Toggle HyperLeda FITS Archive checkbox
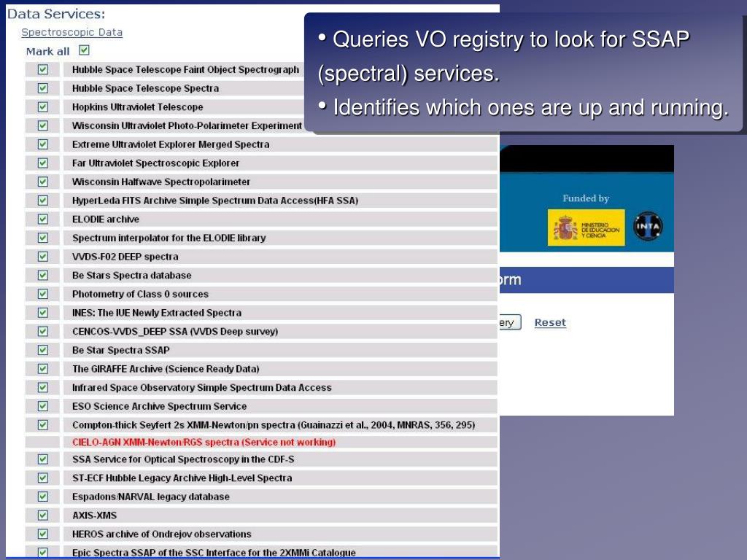The width and height of the screenshot is (747, 560). pyautogui.click(x=43, y=201)
